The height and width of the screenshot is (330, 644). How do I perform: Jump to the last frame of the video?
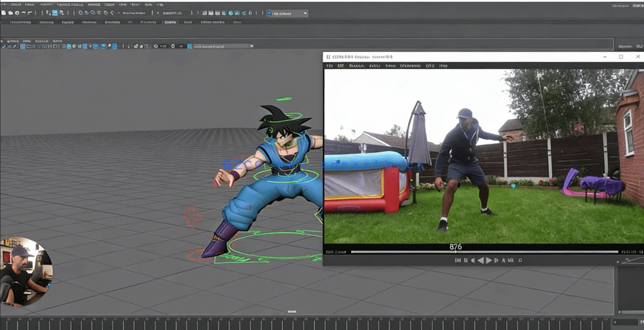[511, 261]
